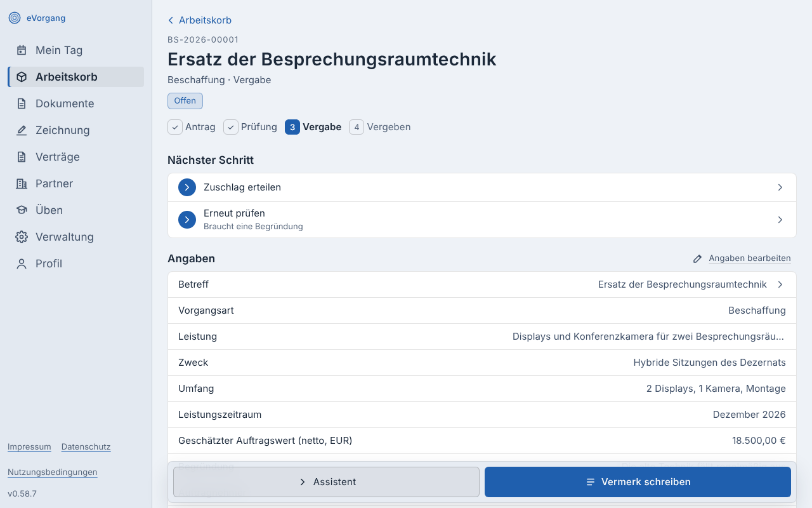Click the Verwaltung gear icon

22,237
